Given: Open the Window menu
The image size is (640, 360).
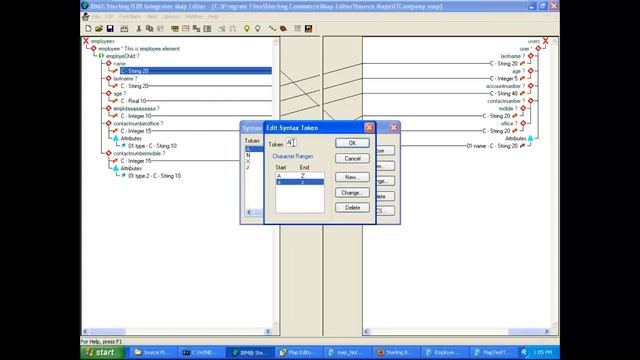Looking at the screenshot, I should [194, 17].
